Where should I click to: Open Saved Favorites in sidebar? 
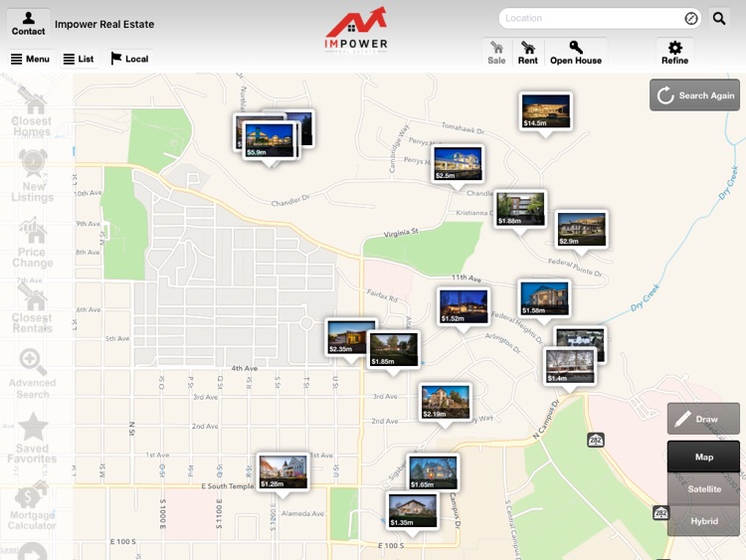point(33,439)
